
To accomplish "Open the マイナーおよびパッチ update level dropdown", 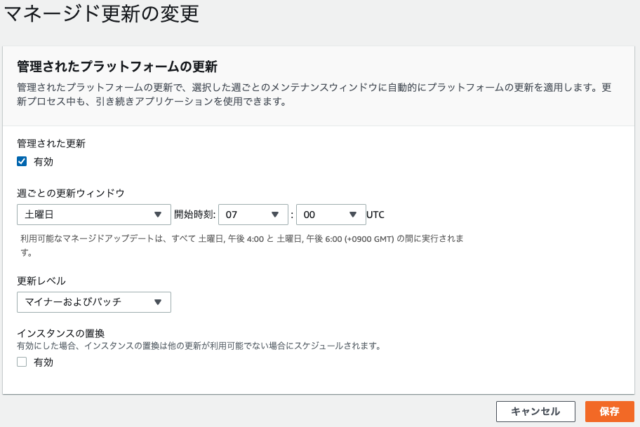I will coord(94,302).
